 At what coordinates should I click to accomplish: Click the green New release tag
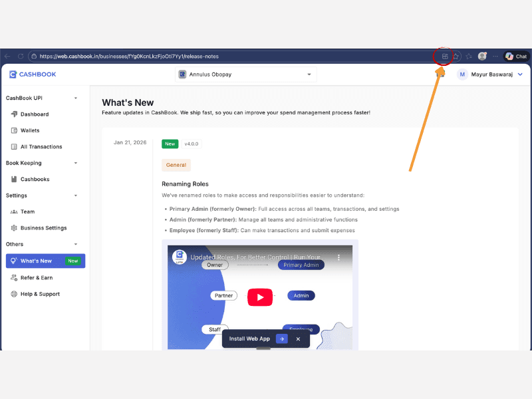click(x=170, y=144)
